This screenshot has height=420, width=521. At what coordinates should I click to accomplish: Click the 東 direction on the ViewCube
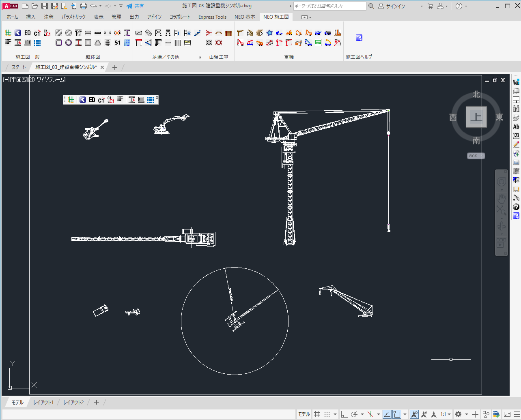pos(499,117)
